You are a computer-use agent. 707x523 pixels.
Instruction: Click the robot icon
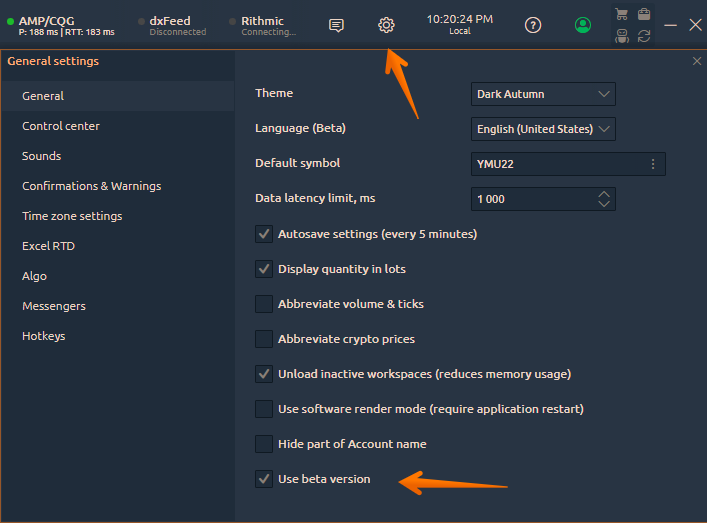(x=622, y=36)
